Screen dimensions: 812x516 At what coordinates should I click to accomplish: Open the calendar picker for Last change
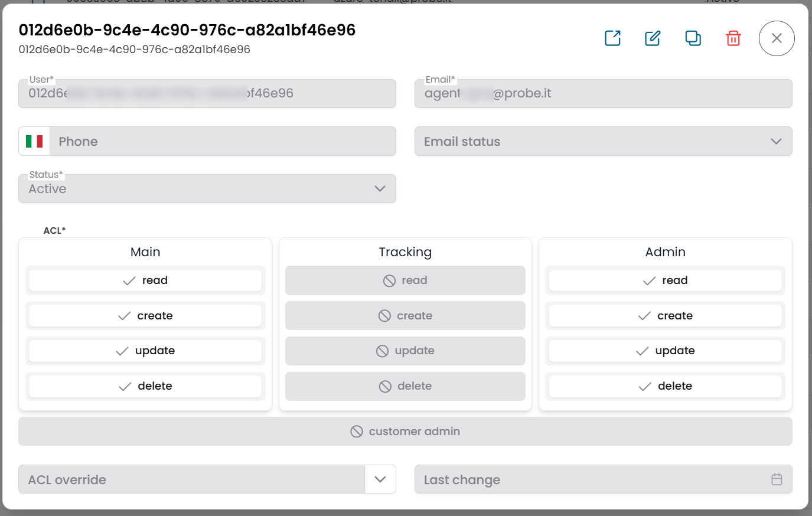point(778,479)
